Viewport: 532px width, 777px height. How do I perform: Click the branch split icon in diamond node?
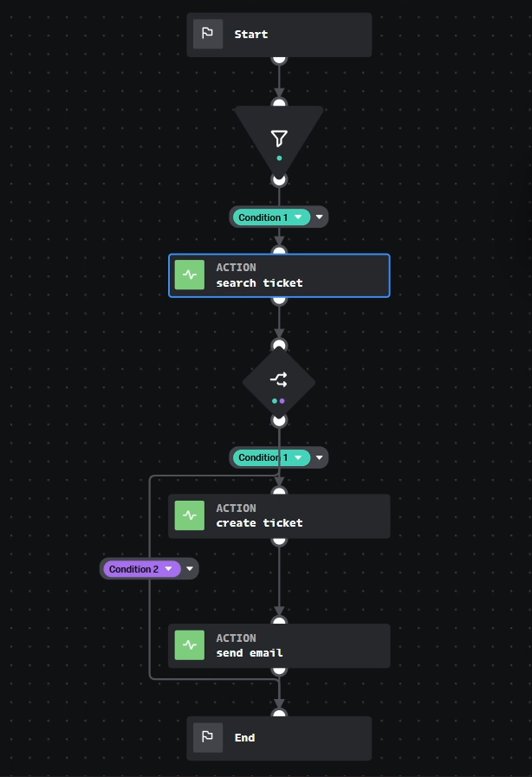coord(279,379)
